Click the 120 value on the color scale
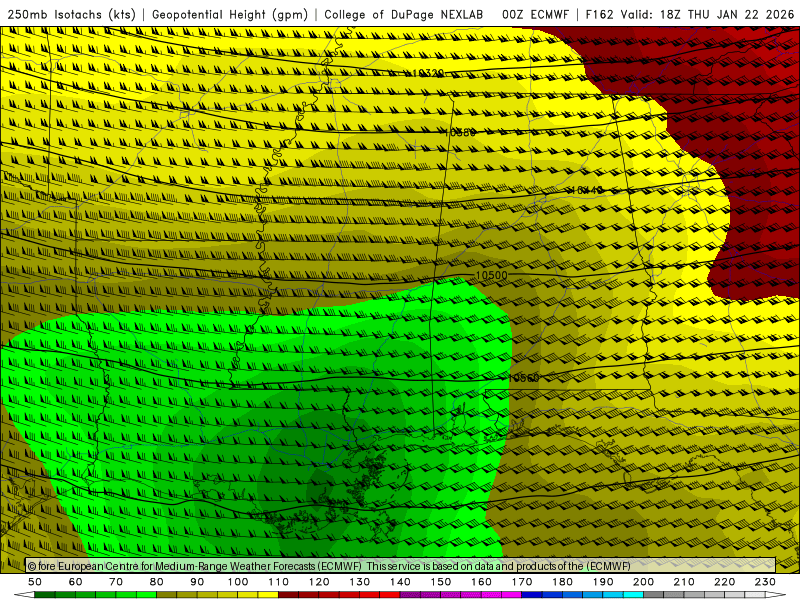800x600 pixels. pos(319,582)
